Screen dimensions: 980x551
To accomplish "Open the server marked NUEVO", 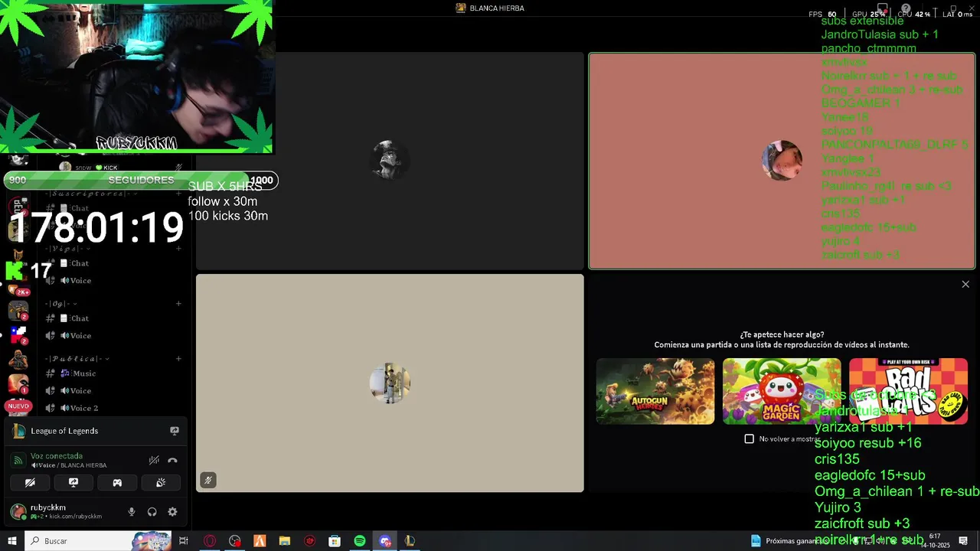I will pyautogui.click(x=18, y=406).
